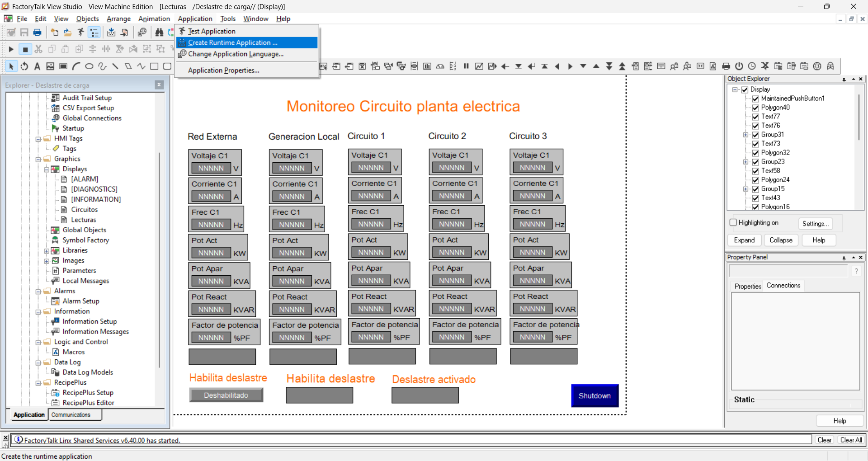This screenshot has width=868, height=461.
Task: Select the straight Line tool
Action: point(115,66)
